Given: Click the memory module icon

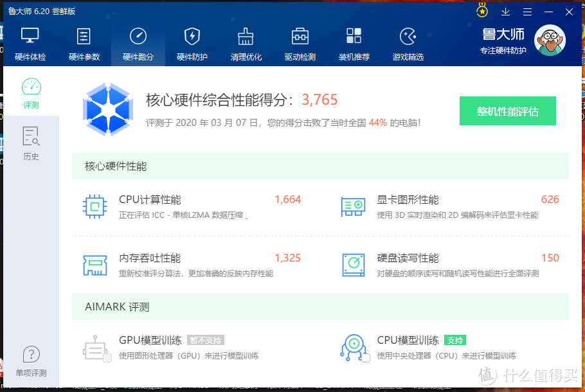Looking at the screenshot, I should (x=94, y=265).
